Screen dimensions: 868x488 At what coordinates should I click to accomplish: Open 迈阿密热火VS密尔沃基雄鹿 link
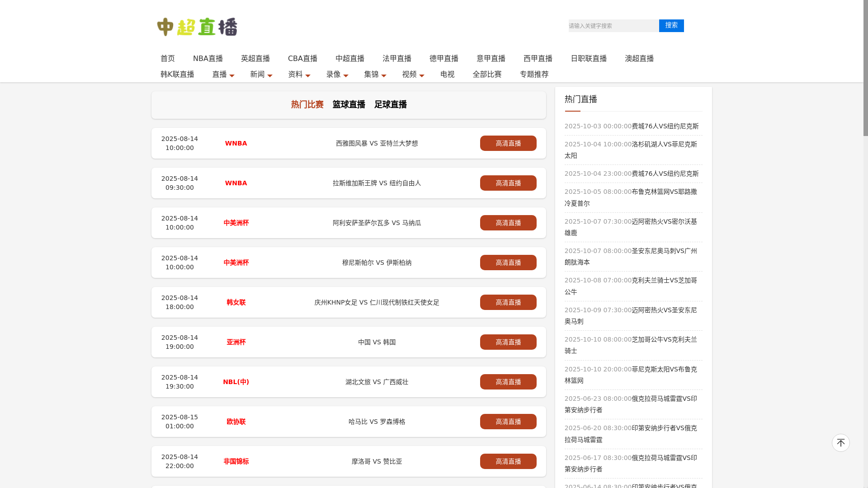click(x=631, y=227)
